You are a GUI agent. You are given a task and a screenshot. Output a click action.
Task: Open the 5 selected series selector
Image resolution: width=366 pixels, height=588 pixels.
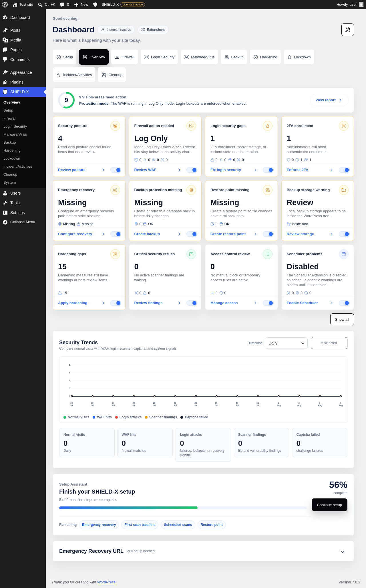pos(329,343)
